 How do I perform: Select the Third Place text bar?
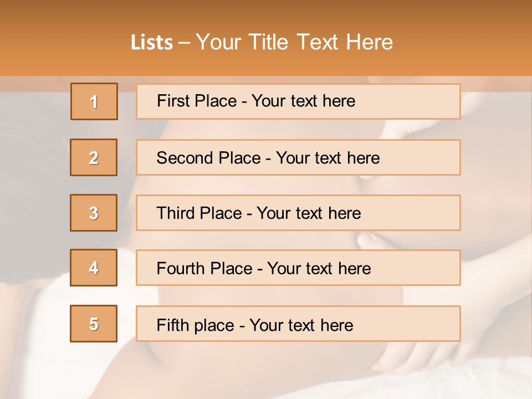pos(298,213)
